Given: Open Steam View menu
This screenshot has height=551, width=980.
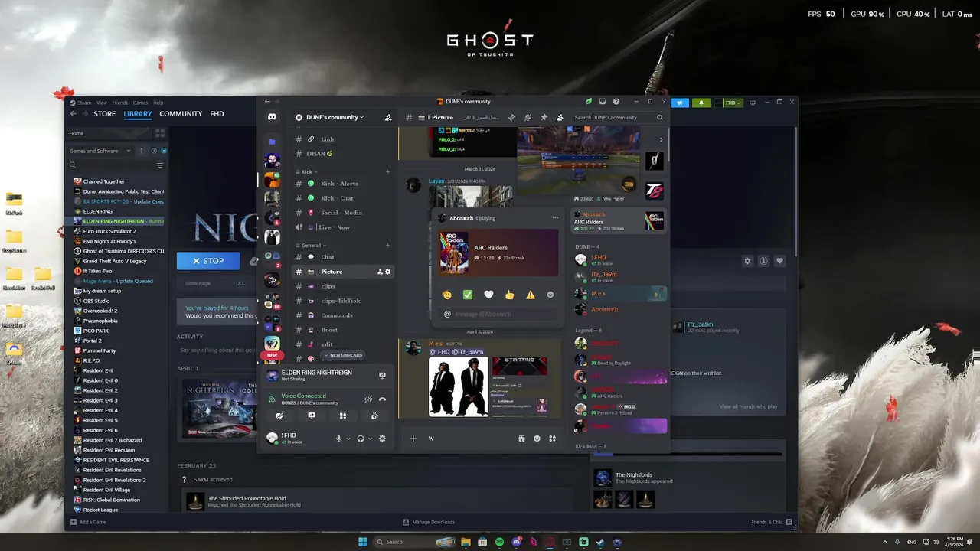Looking at the screenshot, I should coord(102,103).
